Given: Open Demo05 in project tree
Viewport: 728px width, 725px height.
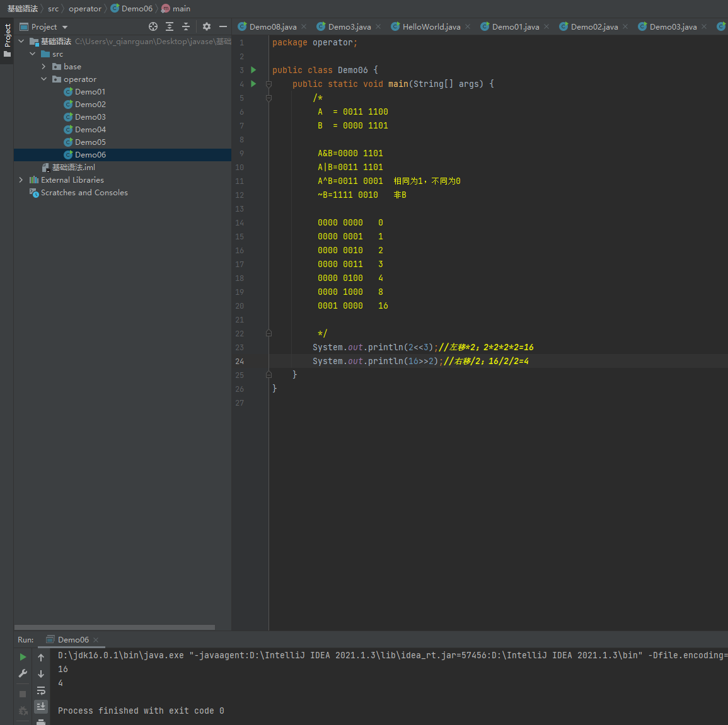Looking at the screenshot, I should pos(90,142).
